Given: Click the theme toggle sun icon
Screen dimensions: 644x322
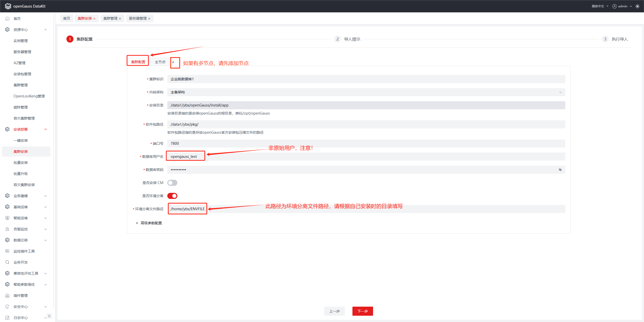Looking at the screenshot, I should tap(637, 6).
